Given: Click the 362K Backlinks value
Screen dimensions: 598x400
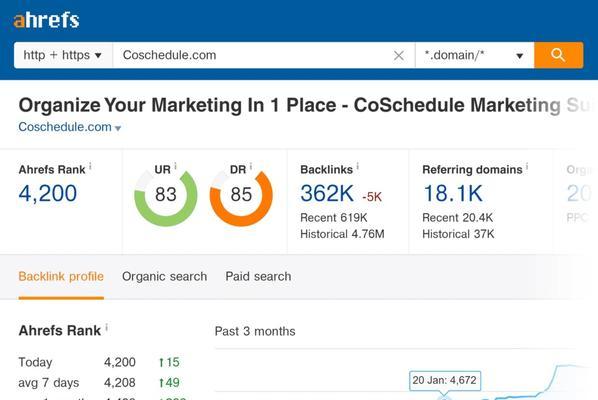Looking at the screenshot, I should pyautogui.click(x=327, y=193).
